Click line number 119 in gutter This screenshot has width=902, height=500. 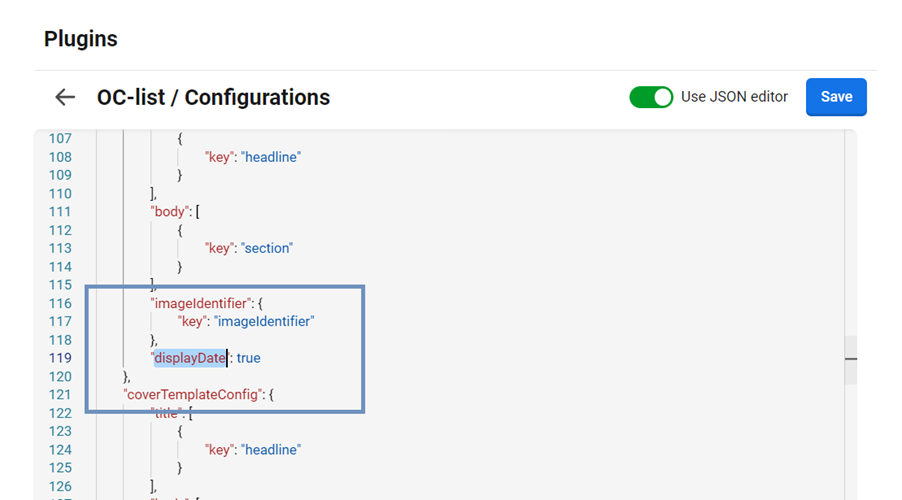59,358
